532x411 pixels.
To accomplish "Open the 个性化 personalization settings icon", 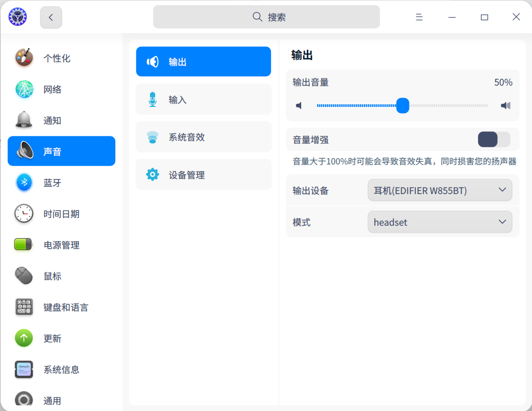I will tap(23, 58).
